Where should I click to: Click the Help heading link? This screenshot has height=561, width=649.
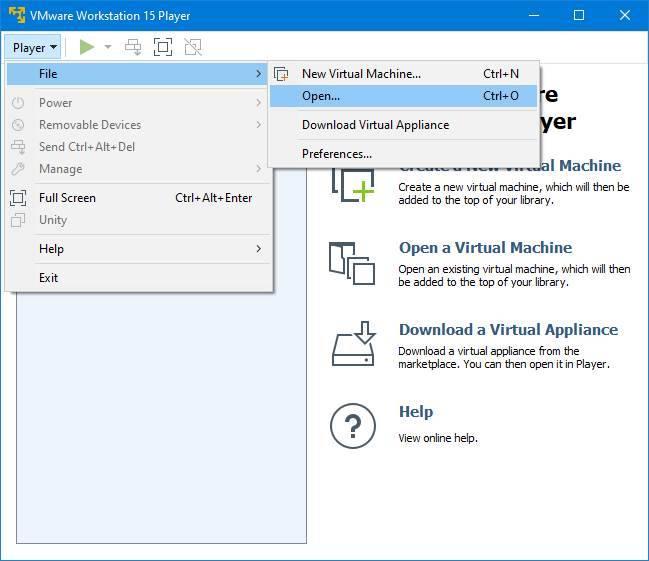(416, 412)
